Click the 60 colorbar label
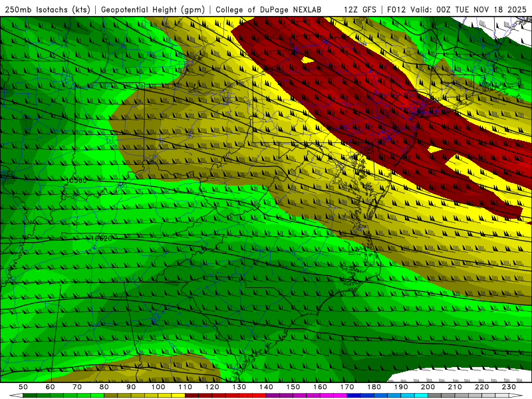 pos(51,387)
